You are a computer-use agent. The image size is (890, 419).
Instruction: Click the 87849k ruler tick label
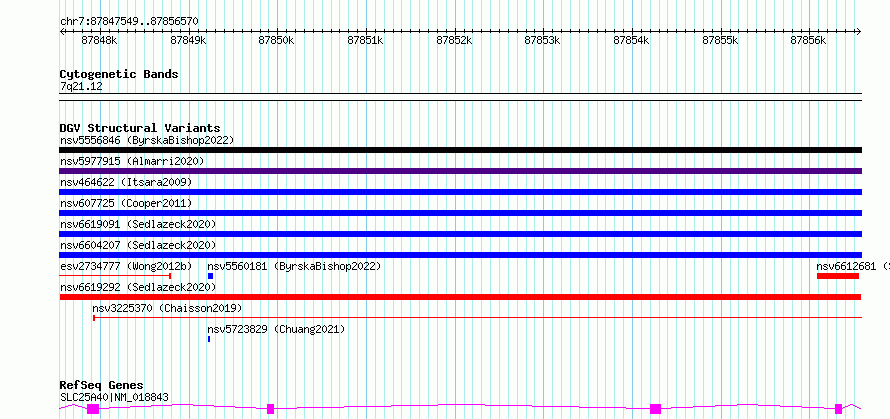coord(188,40)
